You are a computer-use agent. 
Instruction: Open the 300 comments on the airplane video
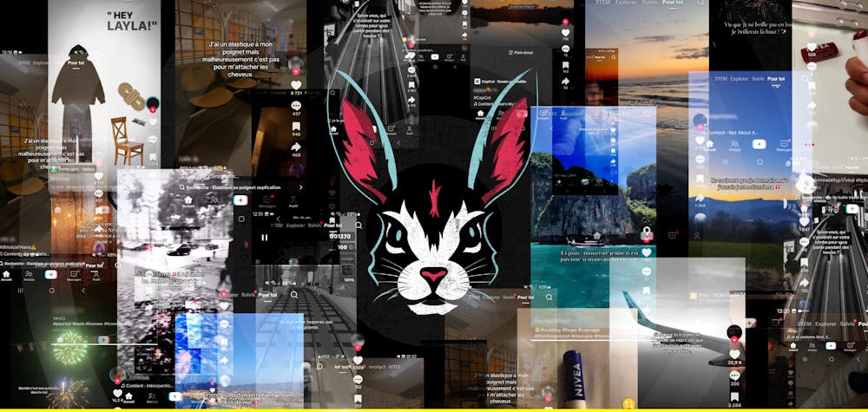(x=734, y=375)
